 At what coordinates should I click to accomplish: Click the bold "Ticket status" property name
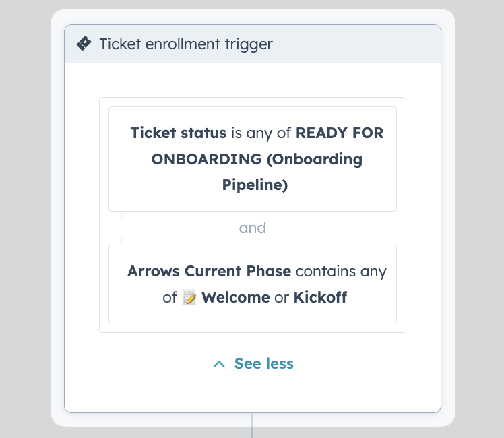179,133
